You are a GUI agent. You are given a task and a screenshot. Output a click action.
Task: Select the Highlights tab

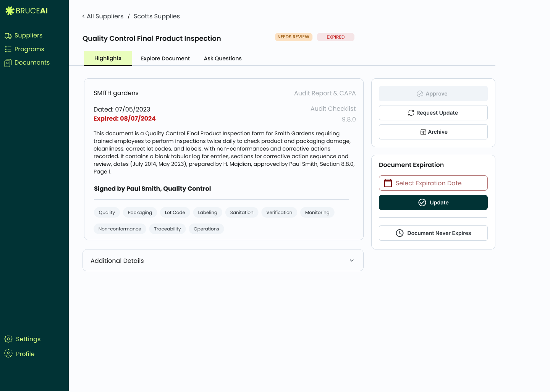108,58
